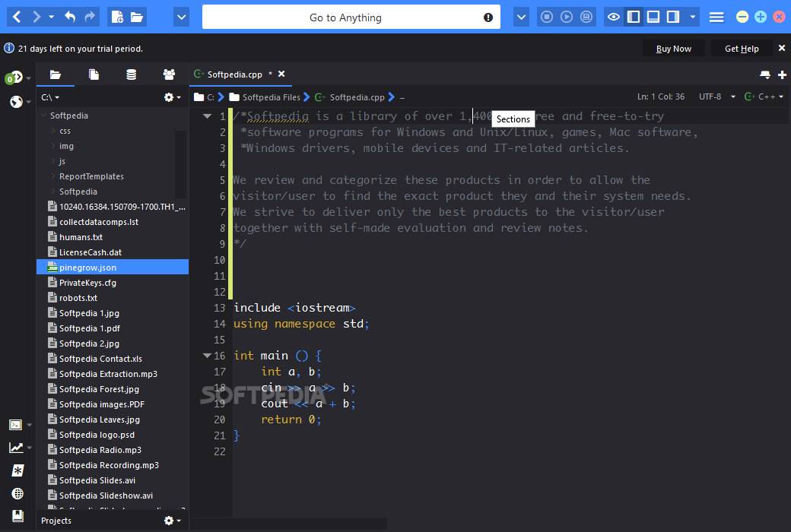Viewport: 791px width, 532px height.
Task: Click the Undo toolbar icon
Action: click(x=70, y=17)
